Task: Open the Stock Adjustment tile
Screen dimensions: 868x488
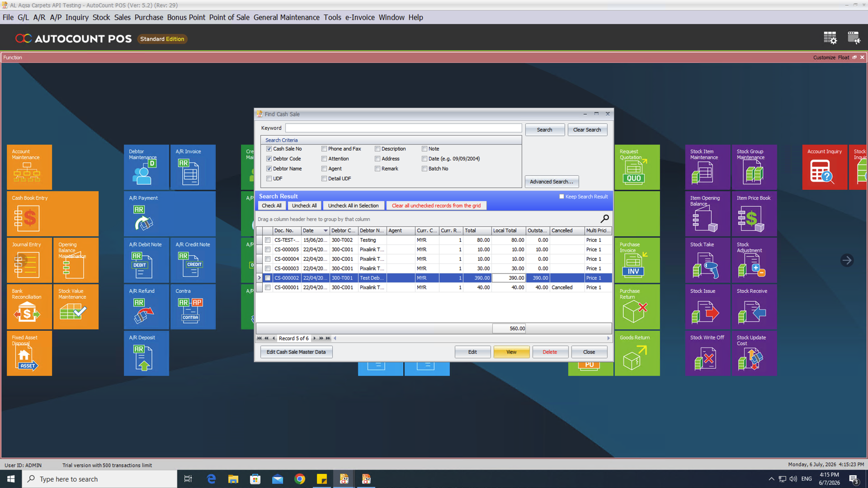Action: point(755,260)
